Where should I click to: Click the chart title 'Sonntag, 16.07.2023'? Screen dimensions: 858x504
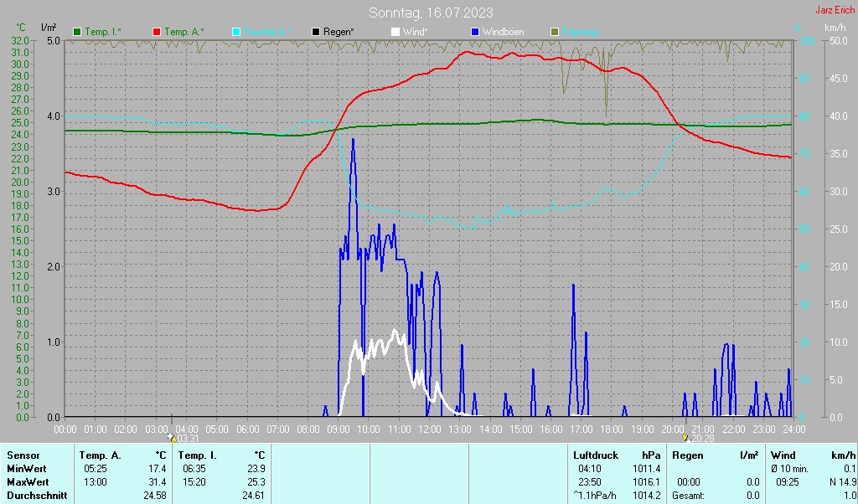point(431,13)
